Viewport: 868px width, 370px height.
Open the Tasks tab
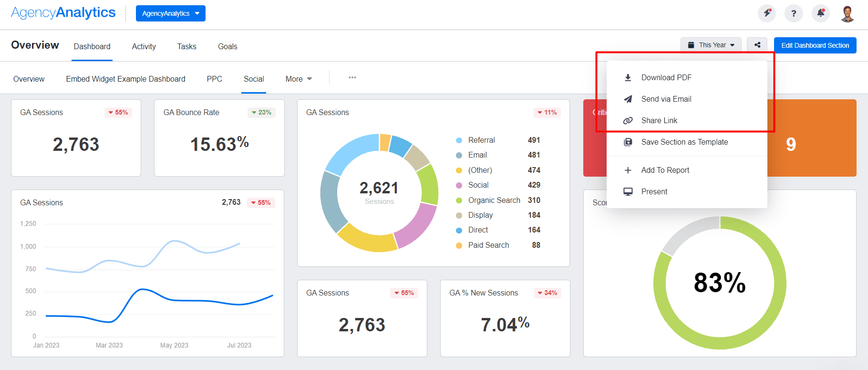click(186, 46)
